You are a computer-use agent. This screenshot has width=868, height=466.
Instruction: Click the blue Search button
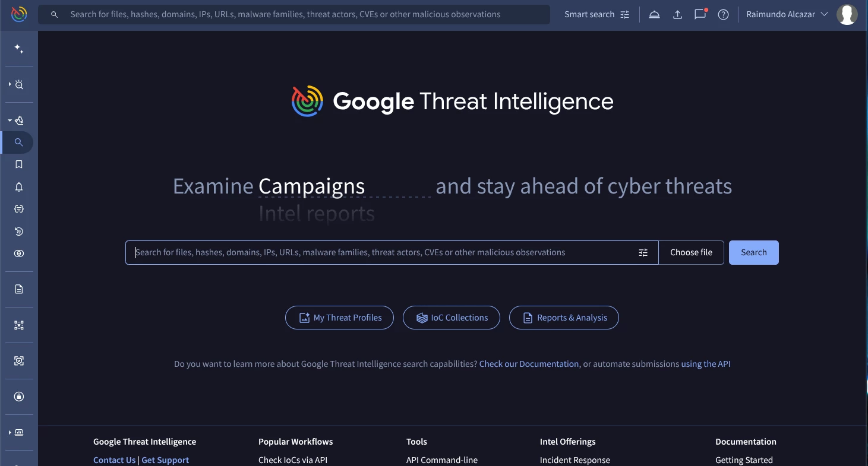point(754,252)
